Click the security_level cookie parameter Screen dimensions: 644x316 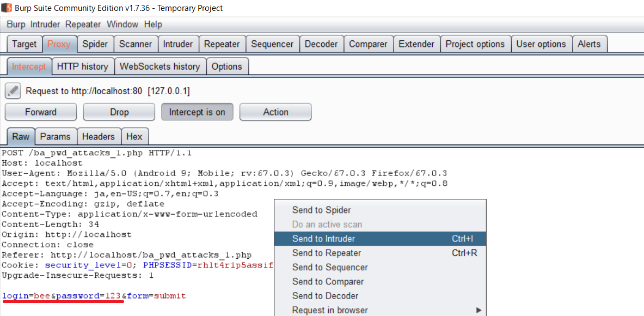point(89,265)
